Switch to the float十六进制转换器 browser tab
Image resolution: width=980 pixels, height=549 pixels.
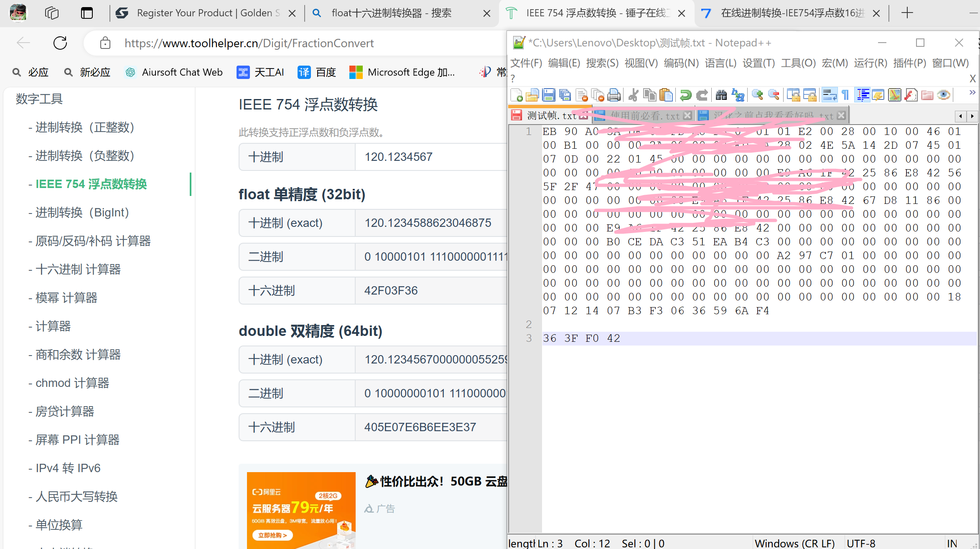tap(391, 13)
